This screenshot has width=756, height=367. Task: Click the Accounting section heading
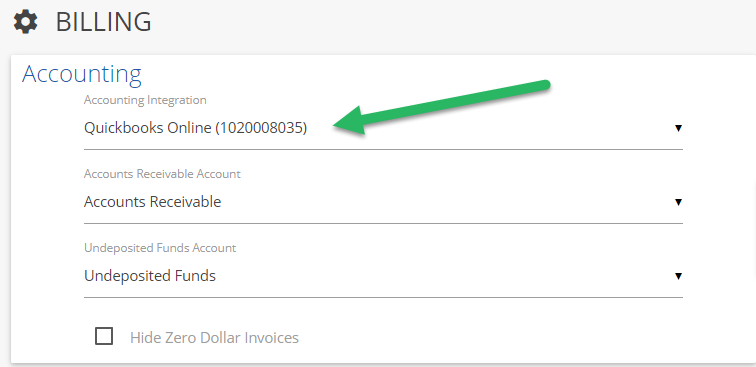coord(82,74)
